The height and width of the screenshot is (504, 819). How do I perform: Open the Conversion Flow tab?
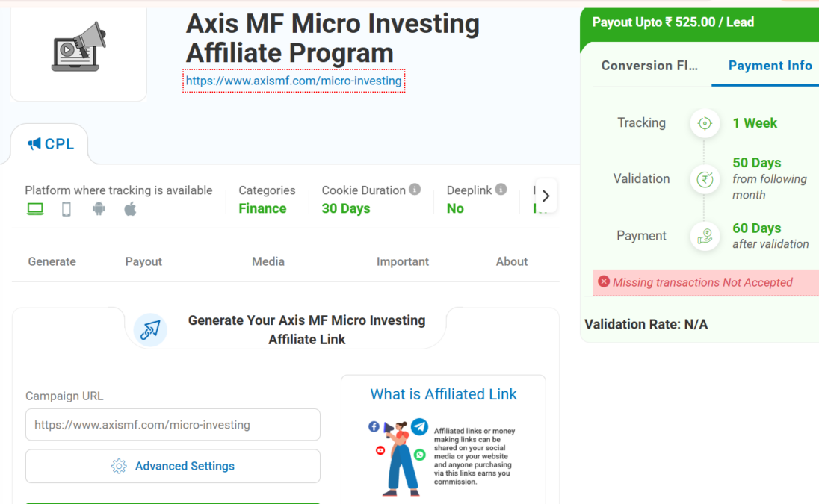(649, 66)
